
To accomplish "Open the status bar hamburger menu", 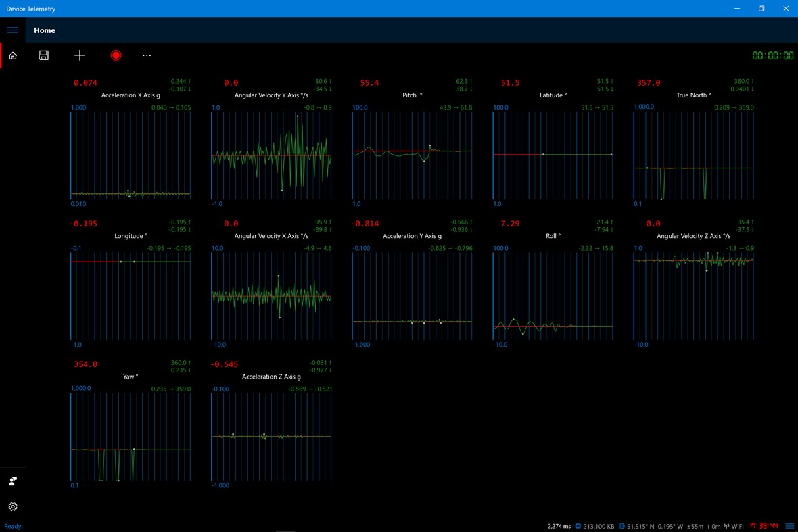I will pyautogui.click(x=789, y=525).
